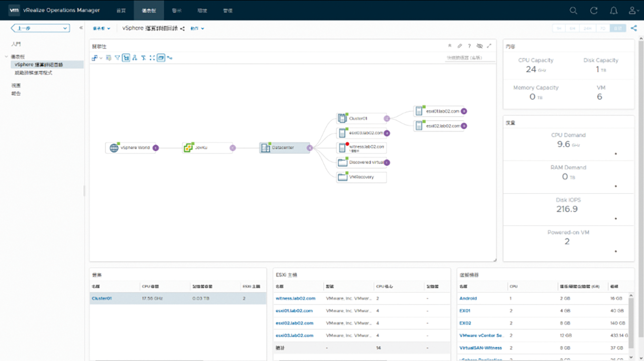Select 6H time range

coord(572,28)
